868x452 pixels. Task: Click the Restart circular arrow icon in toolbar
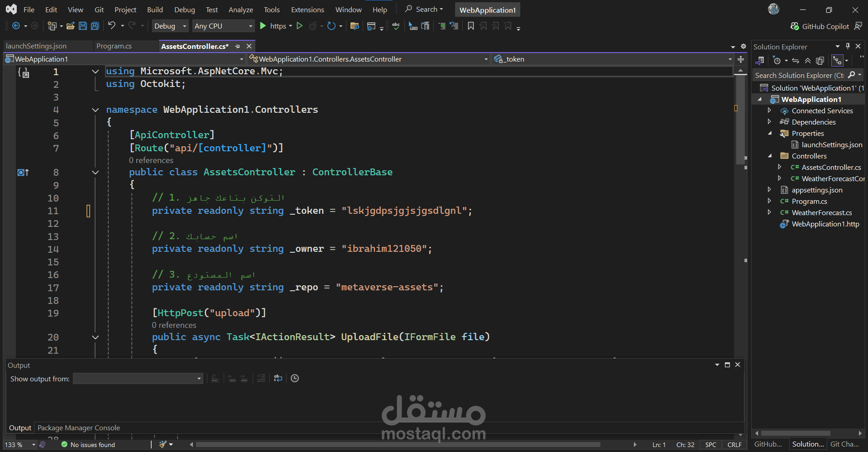click(x=331, y=26)
